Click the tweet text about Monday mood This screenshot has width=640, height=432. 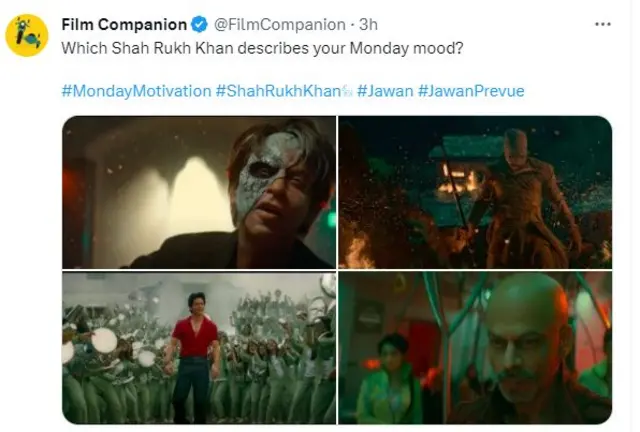pyautogui.click(x=262, y=48)
